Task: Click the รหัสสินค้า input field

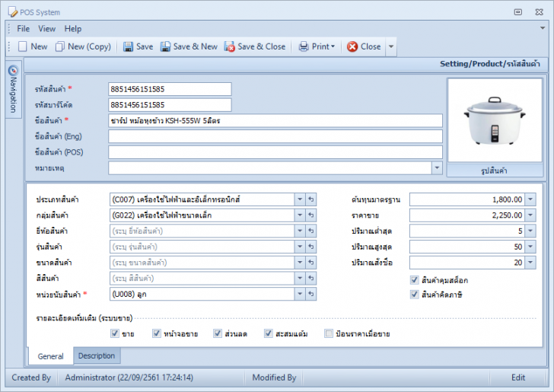Action: (170, 89)
